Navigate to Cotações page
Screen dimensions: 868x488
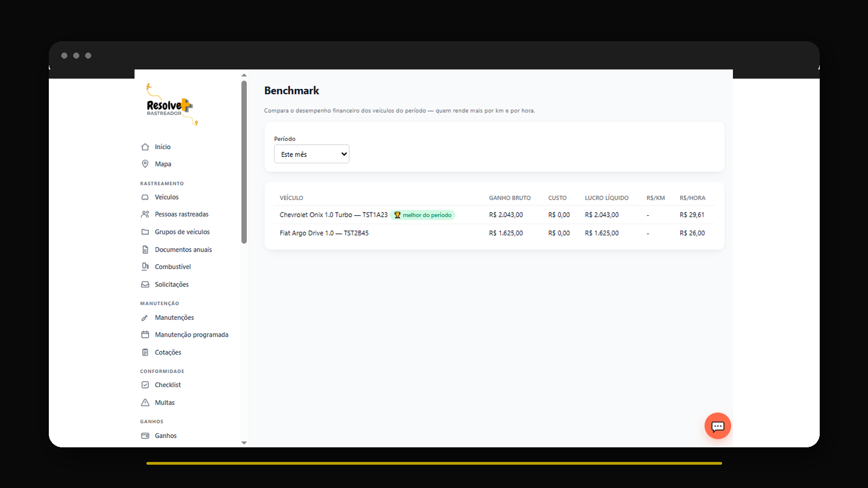tap(168, 352)
